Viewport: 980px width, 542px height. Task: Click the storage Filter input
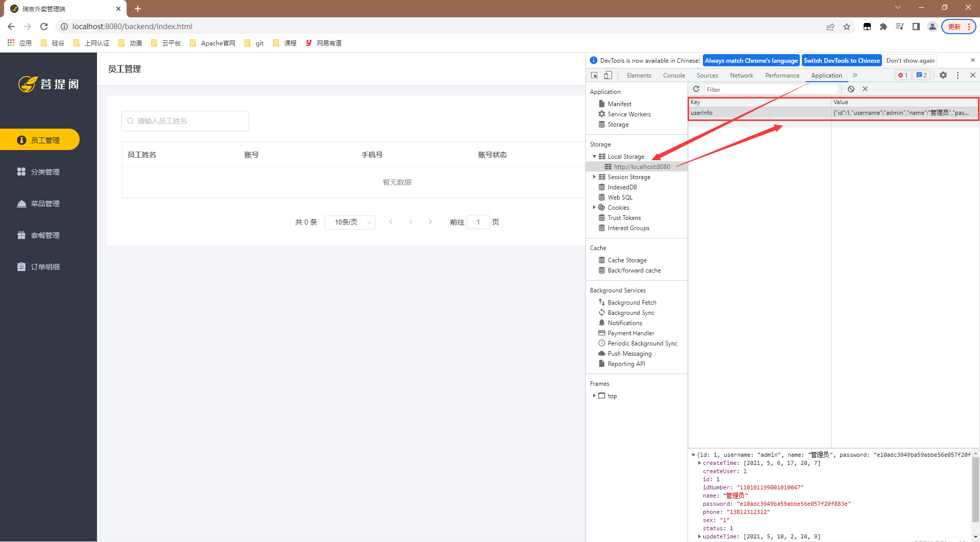[x=771, y=89]
